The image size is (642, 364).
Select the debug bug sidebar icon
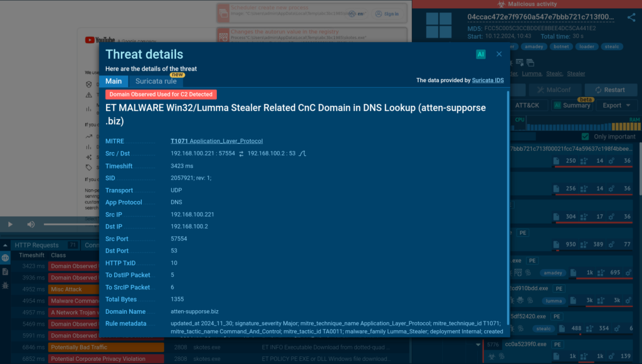5,286
